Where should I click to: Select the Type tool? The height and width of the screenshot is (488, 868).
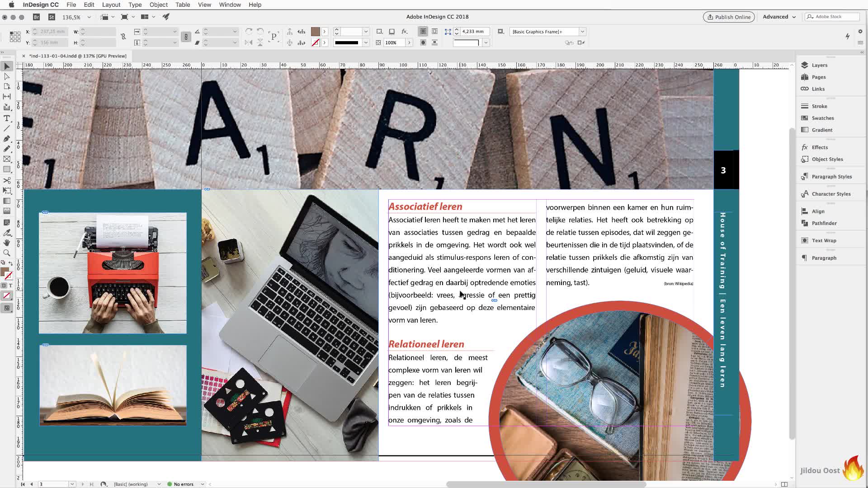7,118
